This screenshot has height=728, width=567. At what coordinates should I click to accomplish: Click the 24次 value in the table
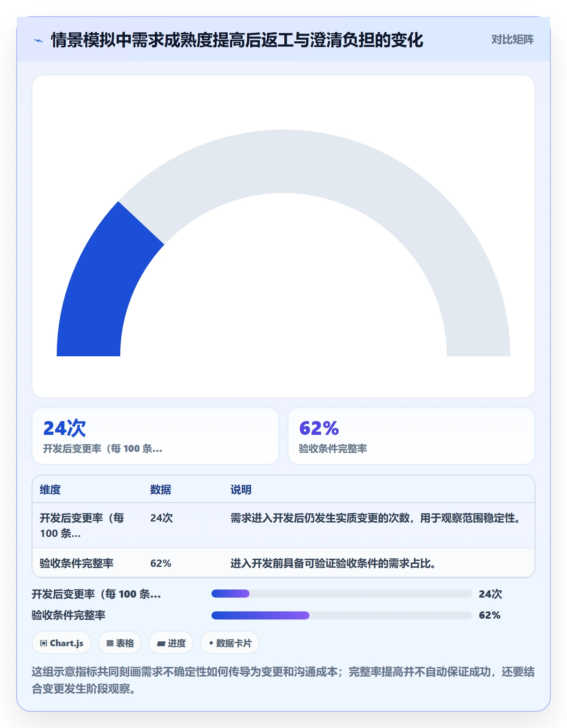[162, 518]
